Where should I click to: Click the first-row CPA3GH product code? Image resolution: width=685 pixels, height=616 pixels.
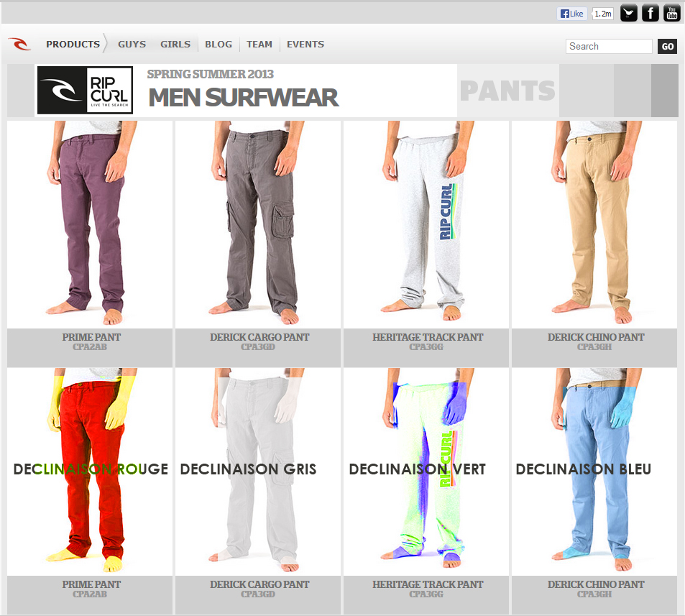pos(594,347)
